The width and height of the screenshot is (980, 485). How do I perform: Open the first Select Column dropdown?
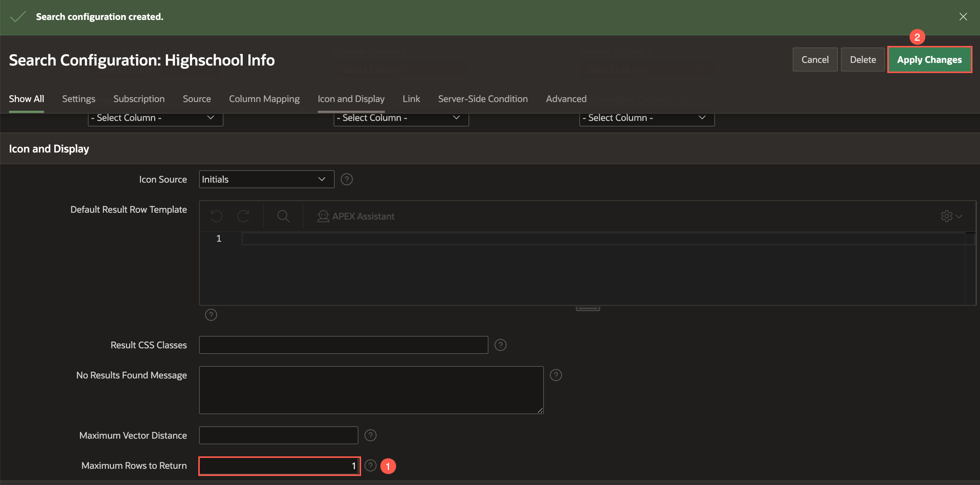click(155, 118)
